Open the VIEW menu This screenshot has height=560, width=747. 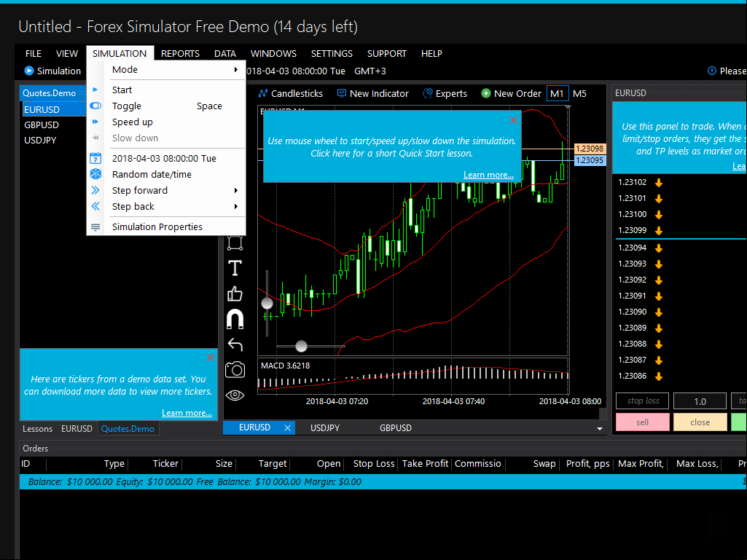pyautogui.click(x=67, y=53)
